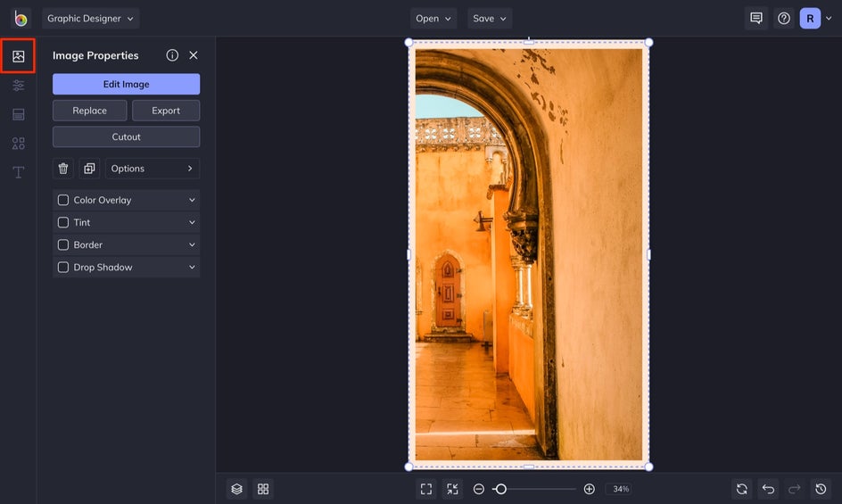842x504 pixels.
Task: Click the fit to screen icon
Action: [426, 489]
